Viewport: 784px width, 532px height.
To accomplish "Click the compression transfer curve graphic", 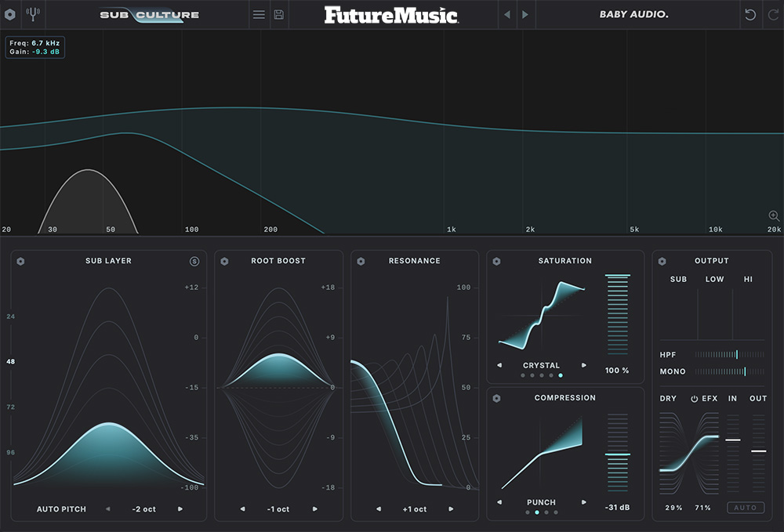I will (542, 453).
